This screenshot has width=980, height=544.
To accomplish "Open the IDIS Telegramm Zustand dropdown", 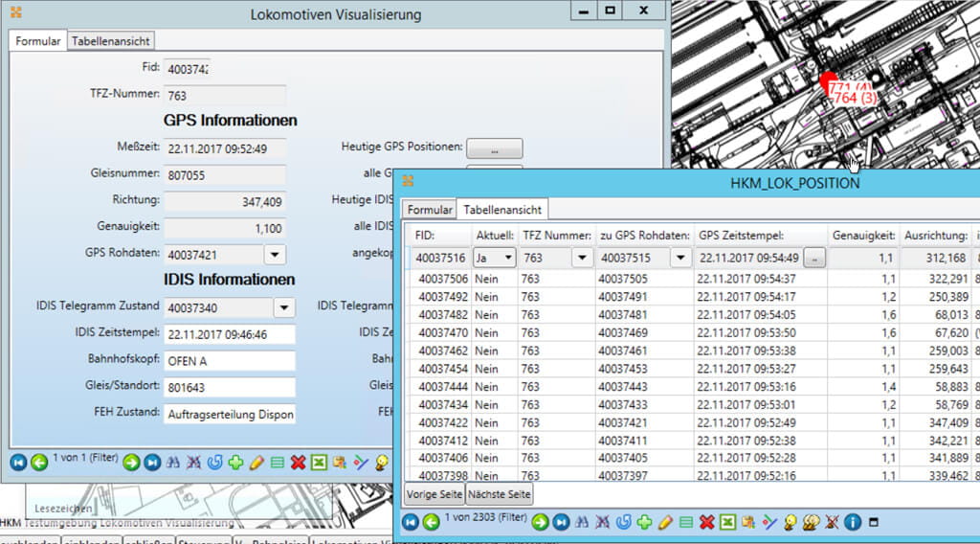I will [x=283, y=307].
